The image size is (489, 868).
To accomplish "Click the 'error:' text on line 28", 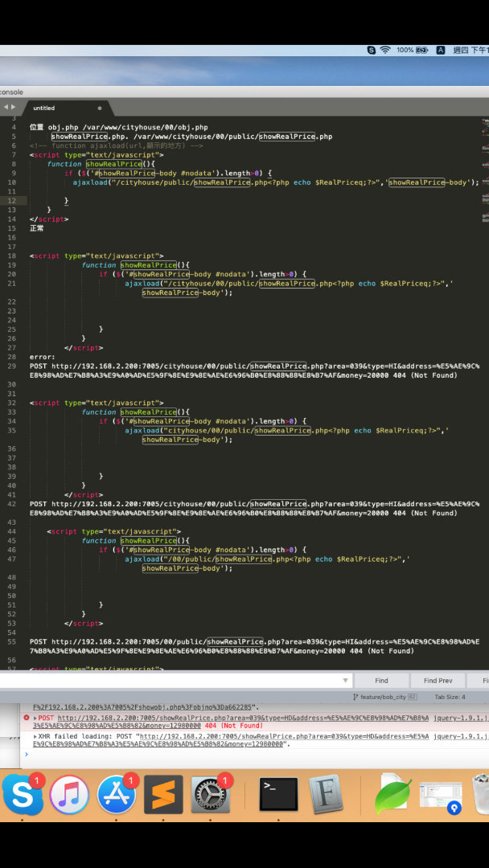I will tap(43, 357).
